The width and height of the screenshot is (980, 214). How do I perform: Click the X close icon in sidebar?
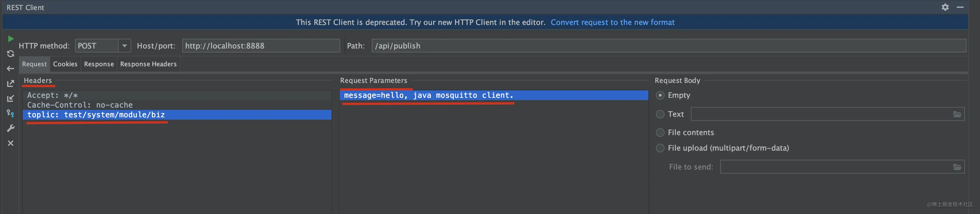point(11,143)
